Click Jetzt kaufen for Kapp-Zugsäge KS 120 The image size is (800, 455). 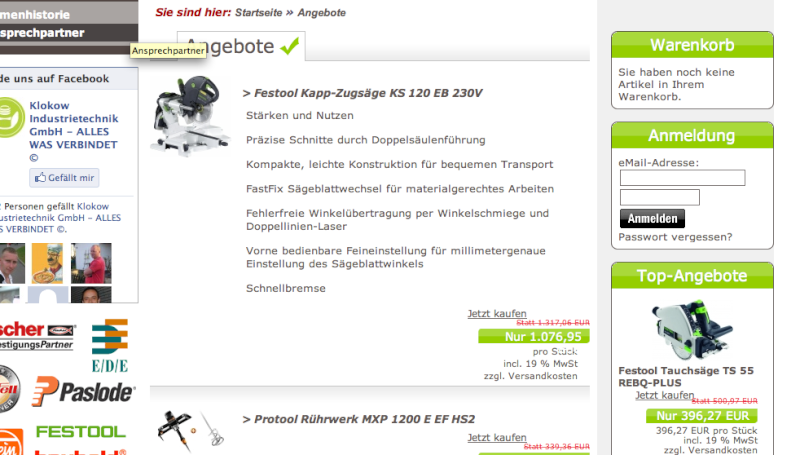(497, 313)
